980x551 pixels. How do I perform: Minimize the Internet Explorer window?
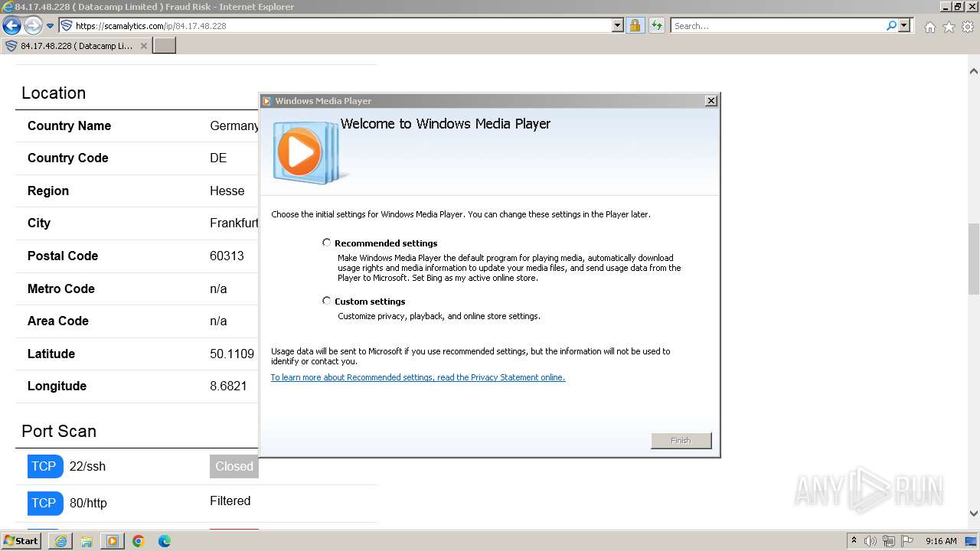pyautogui.click(x=946, y=7)
